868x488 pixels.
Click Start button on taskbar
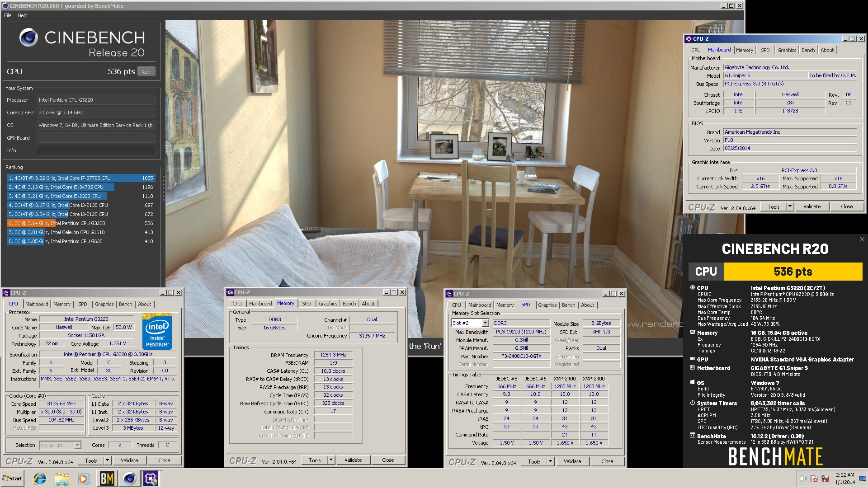pyautogui.click(x=13, y=479)
